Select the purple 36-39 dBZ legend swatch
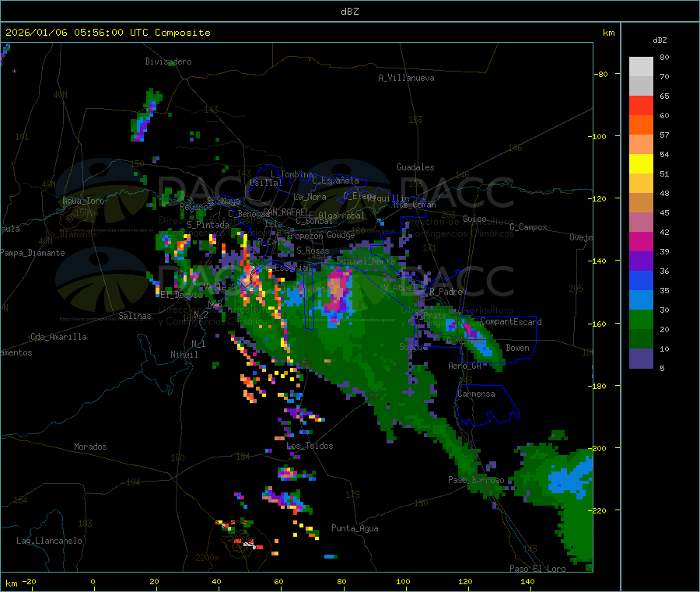700x592 pixels. pyautogui.click(x=641, y=261)
